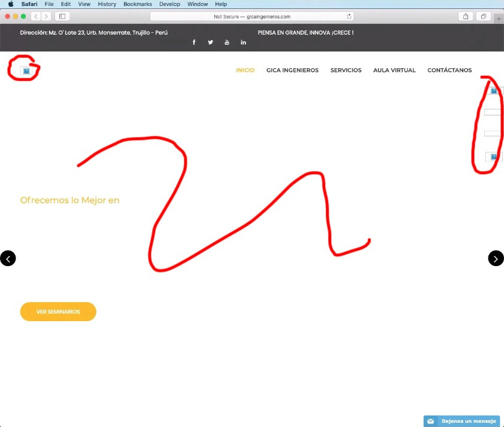
Task: Go to the INICIO nav link
Action: (245, 71)
